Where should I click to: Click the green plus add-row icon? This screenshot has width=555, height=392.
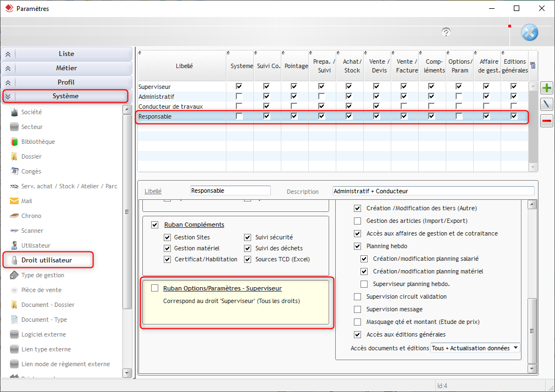pyautogui.click(x=547, y=88)
